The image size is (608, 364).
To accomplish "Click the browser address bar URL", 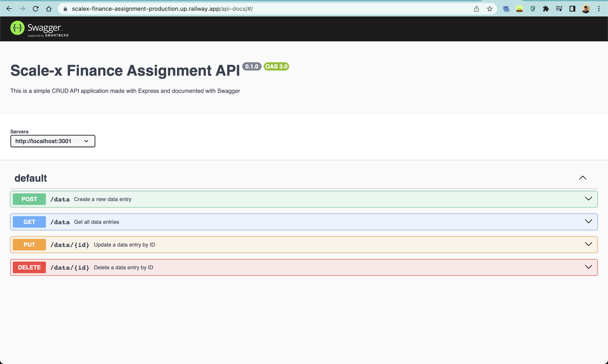I will tap(162, 9).
